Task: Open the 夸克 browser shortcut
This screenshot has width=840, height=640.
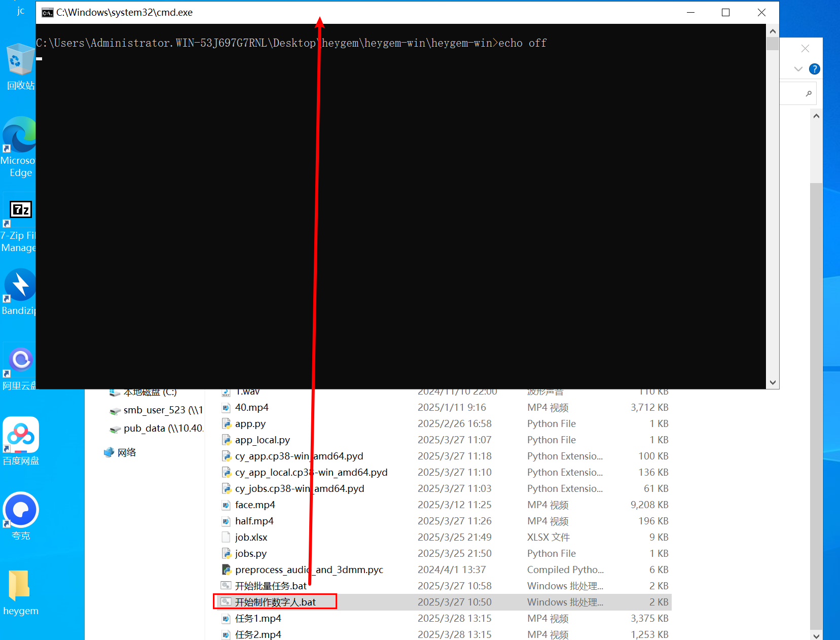Action: click(x=21, y=516)
